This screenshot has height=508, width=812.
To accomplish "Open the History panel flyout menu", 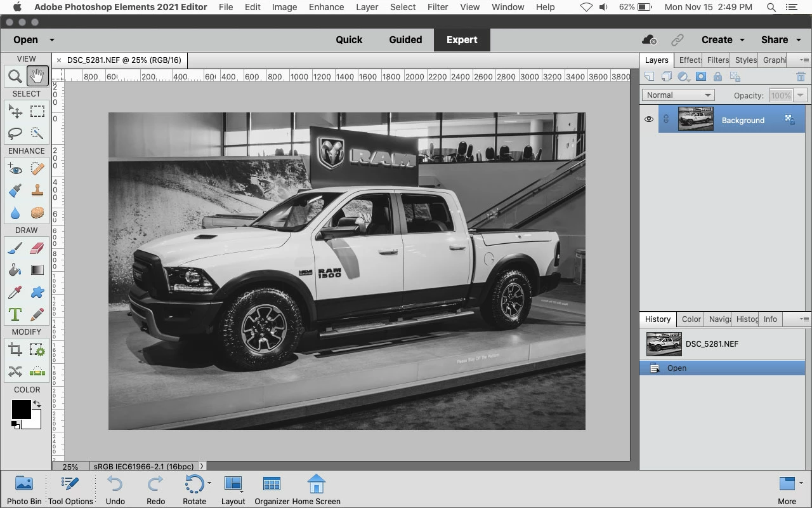I will click(804, 319).
